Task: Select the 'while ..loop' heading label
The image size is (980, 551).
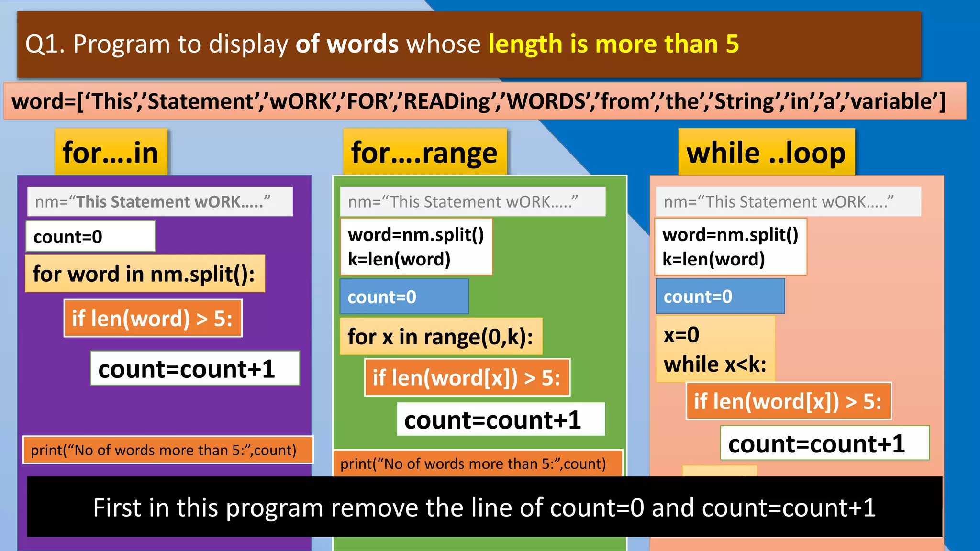Action: tap(766, 153)
